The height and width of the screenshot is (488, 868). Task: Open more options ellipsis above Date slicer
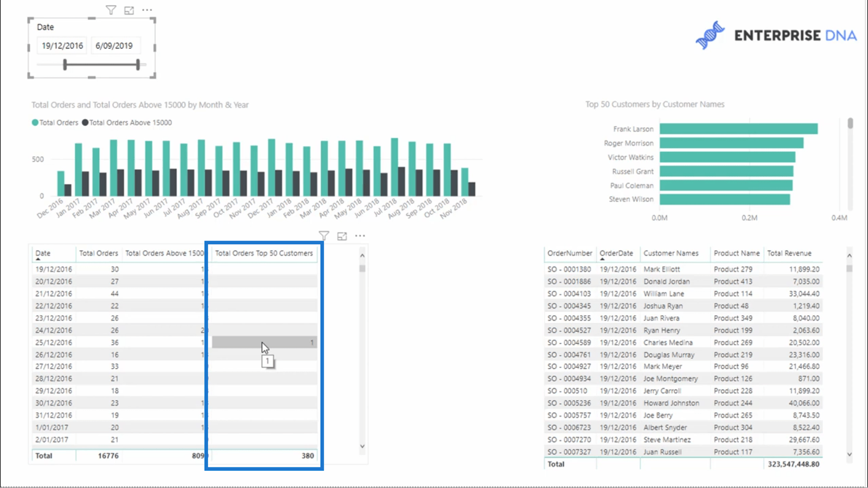tap(147, 10)
